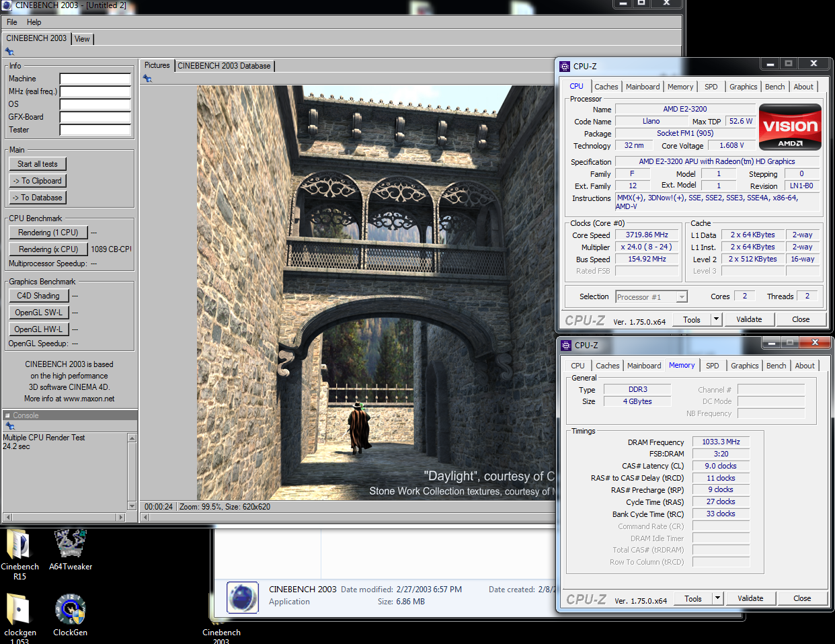Click Start all tests button
The image size is (835, 644).
[x=38, y=164]
